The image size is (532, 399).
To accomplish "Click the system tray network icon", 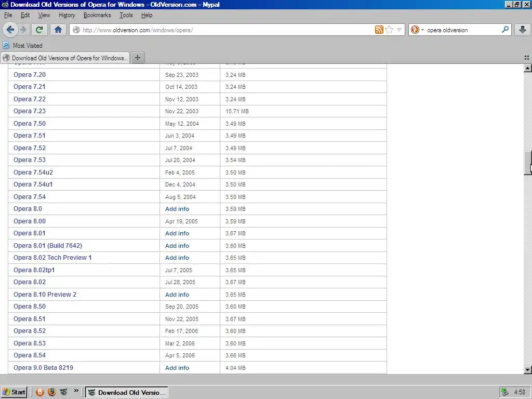I will pyautogui.click(x=505, y=392).
